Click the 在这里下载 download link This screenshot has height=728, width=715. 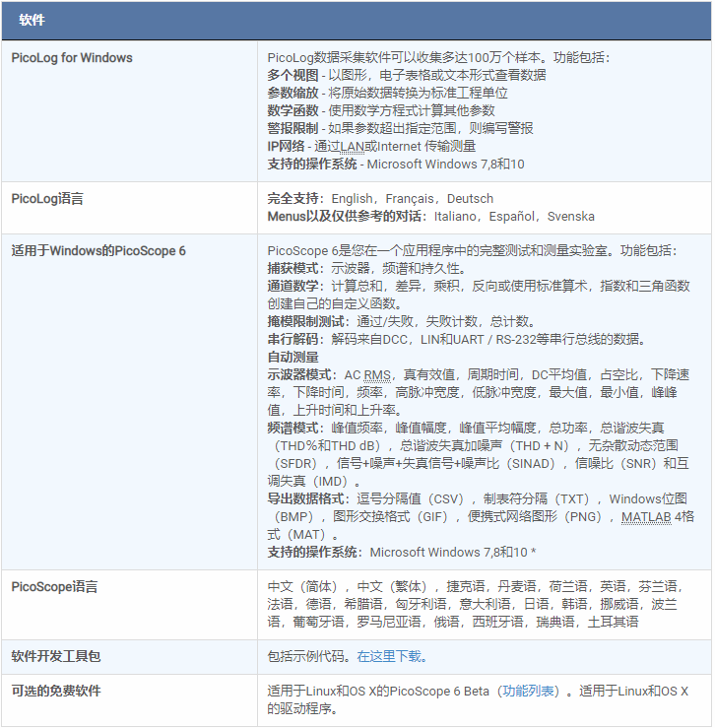tap(392, 656)
